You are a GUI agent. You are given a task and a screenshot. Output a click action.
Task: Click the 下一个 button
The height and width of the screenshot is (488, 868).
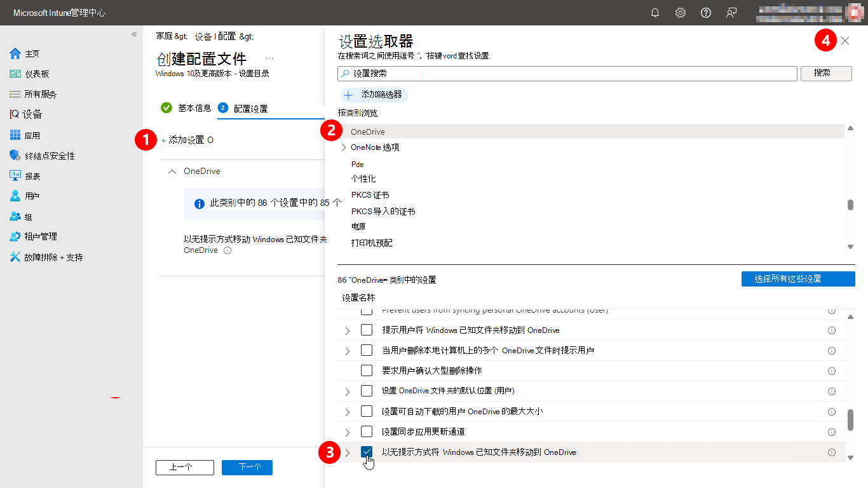(x=247, y=467)
